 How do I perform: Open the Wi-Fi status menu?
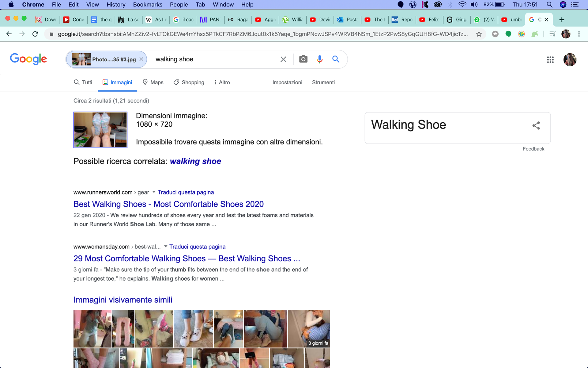(x=462, y=5)
